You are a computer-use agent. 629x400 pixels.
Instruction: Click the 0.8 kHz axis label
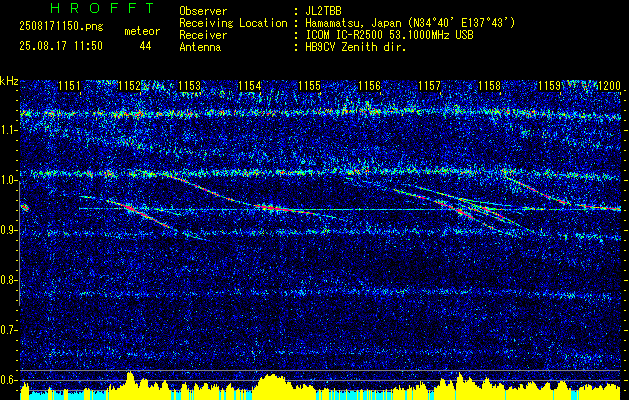click(x=8, y=280)
